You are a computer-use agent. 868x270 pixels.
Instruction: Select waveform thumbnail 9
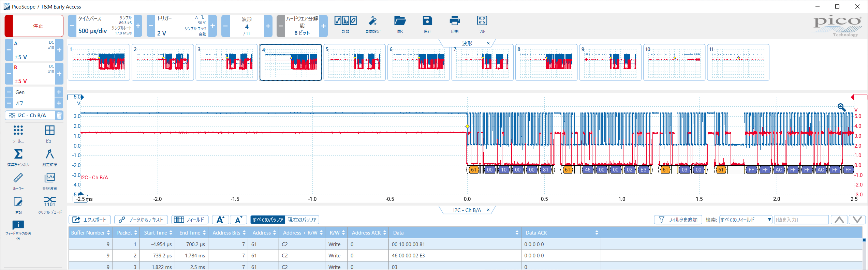coord(610,62)
